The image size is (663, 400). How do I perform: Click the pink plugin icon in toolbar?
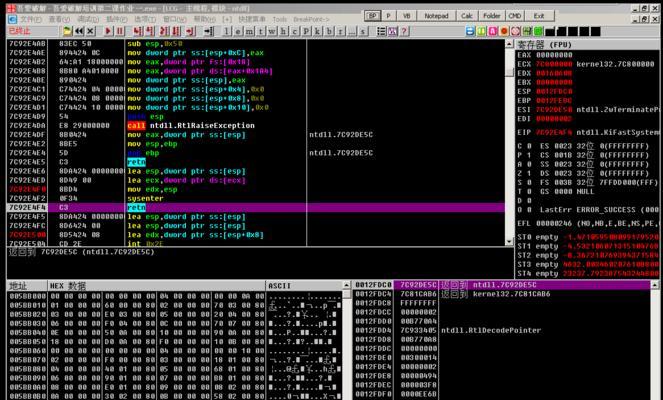click(493, 31)
